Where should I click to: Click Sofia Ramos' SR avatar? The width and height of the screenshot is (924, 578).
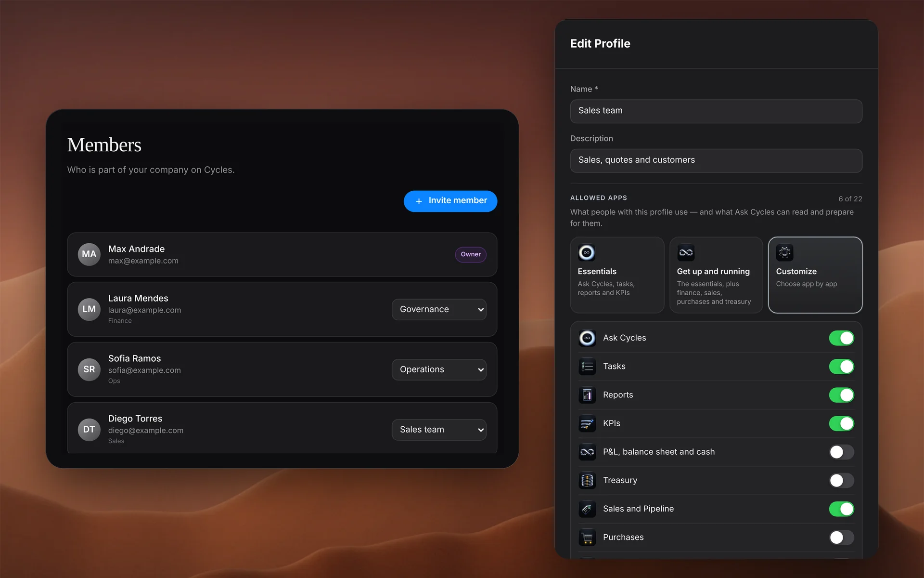[x=89, y=369]
